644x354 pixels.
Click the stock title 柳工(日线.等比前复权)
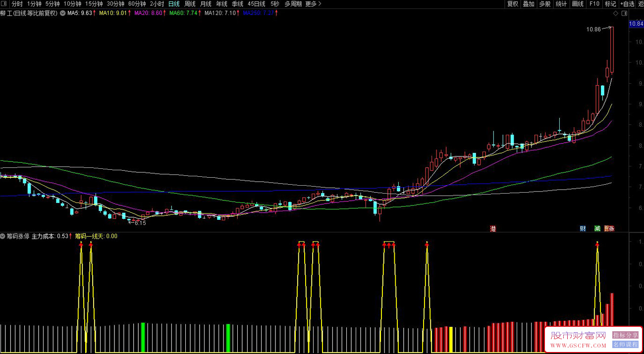(x=29, y=13)
